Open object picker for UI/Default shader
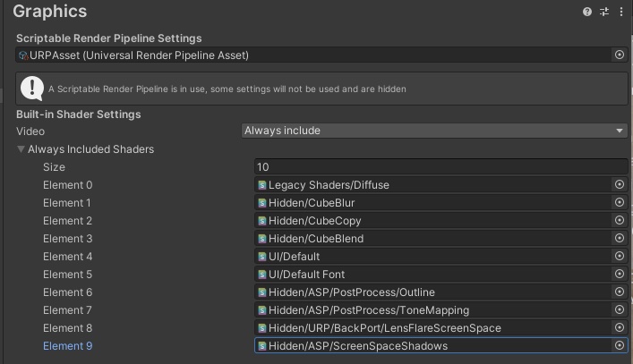This screenshot has width=633, height=364. click(x=619, y=256)
